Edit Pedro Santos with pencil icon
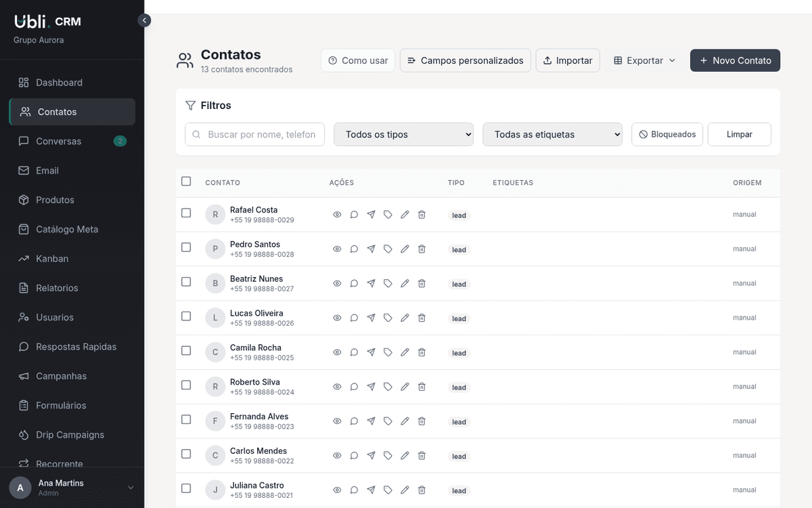The width and height of the screenshot is (812, 508). click(x=405, y=249)
